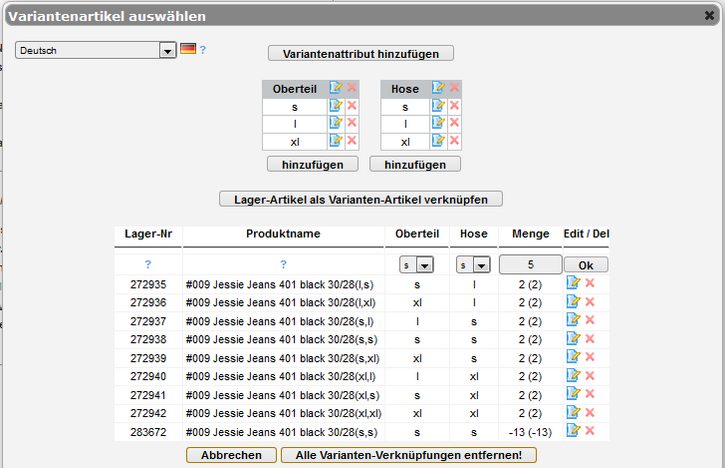
Task: Edit variant row 272942
Action: click(573, 413)
